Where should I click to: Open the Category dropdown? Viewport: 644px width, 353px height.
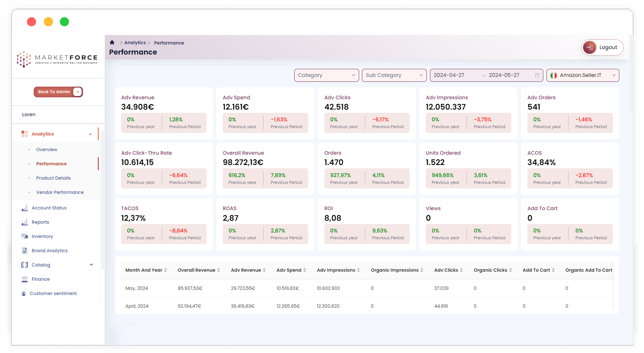click(x=326, y=75)
